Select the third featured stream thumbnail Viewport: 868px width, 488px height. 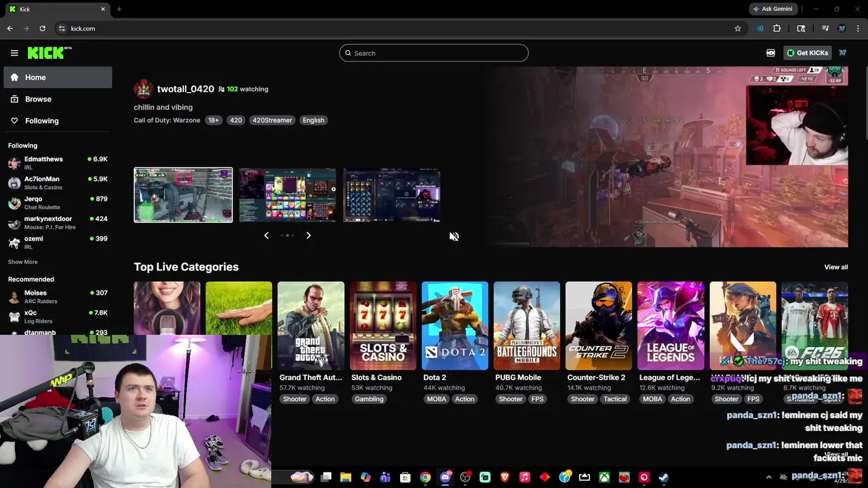(392, 195)
